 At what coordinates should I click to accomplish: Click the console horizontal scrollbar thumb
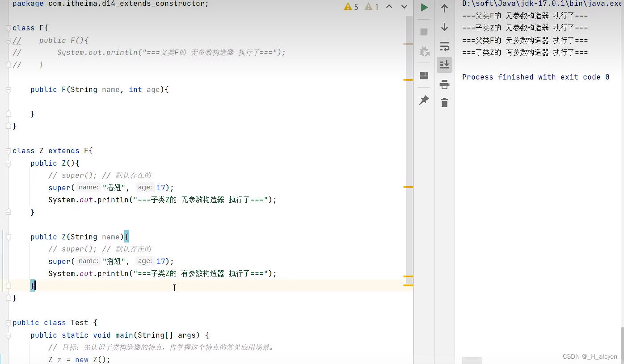(472, 360)
